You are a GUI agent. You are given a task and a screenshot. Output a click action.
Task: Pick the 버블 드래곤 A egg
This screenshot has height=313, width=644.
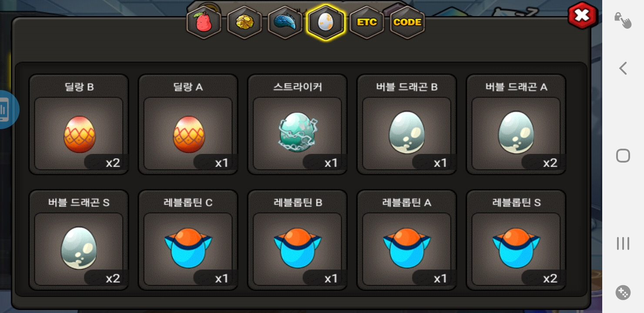516,124
